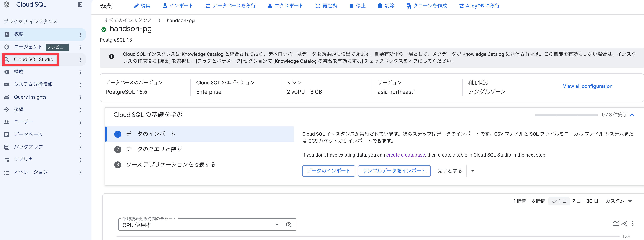Click the クローンを作成 clone icon
The height and width of the screenshot is (240, 644).
point(409,6)
